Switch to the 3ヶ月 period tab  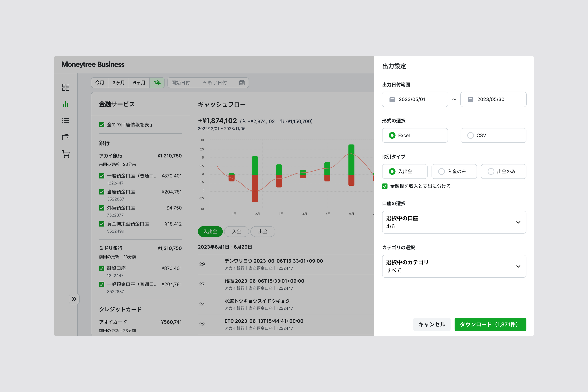point(118,83)
